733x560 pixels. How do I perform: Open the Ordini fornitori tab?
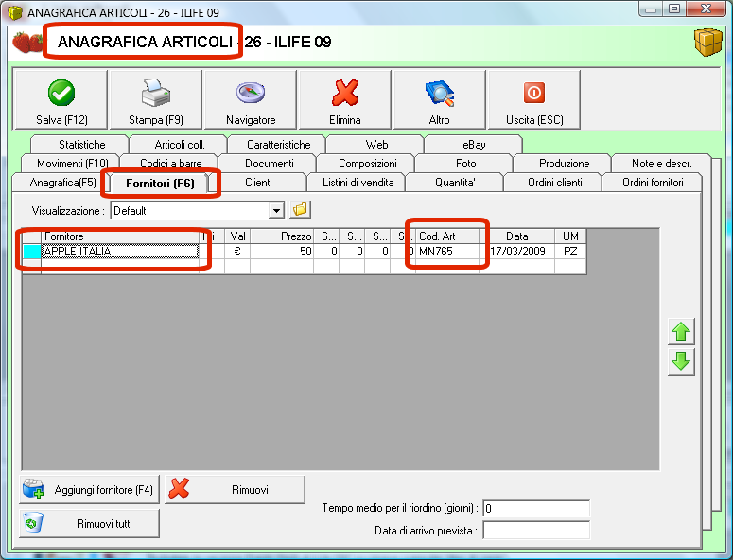point(653,183)
